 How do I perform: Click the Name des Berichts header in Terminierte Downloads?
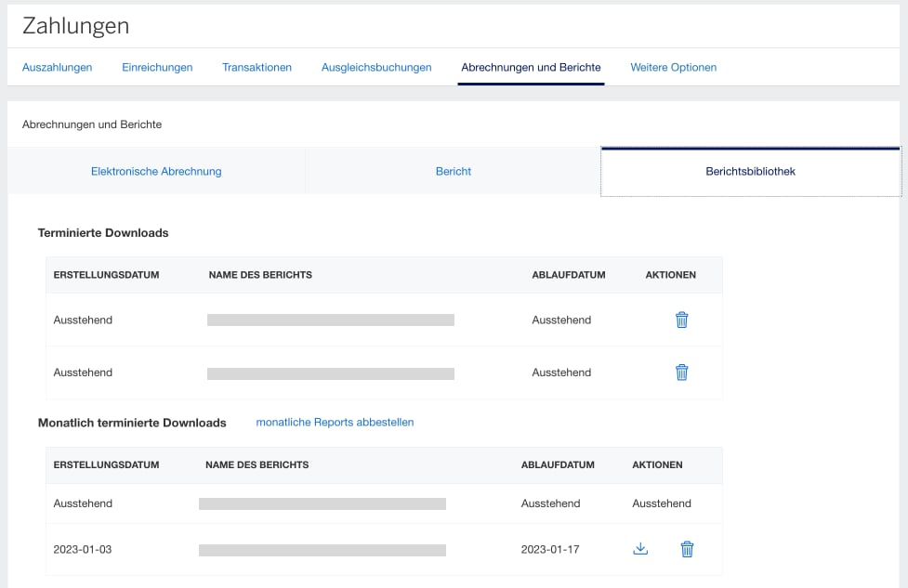tap(260, 275)
